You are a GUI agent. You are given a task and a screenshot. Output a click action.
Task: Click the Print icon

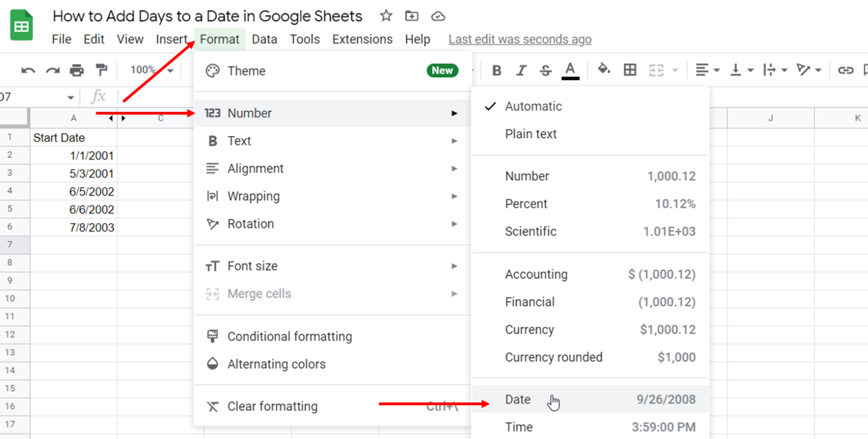pos(77,71)
